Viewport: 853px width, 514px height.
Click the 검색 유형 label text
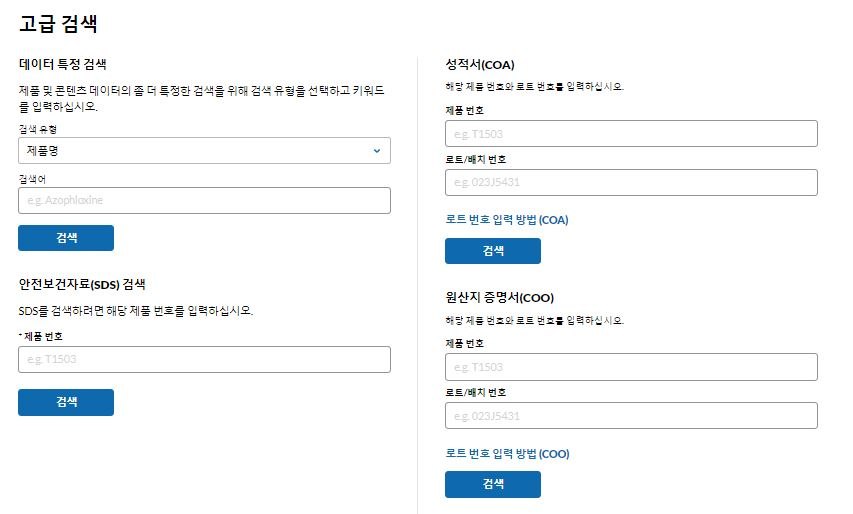click(x=38, y=130)
